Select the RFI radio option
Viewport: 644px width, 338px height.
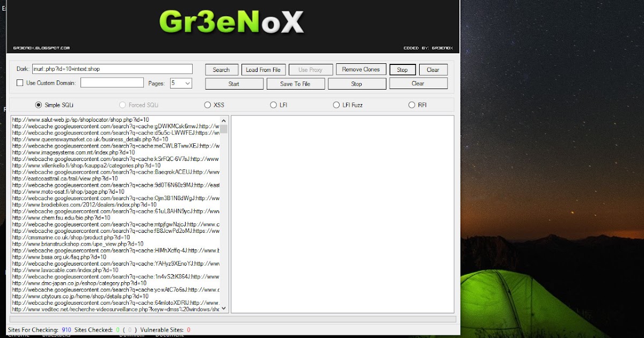417,105
